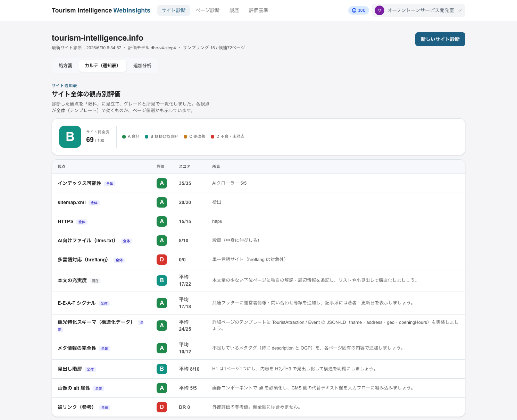Click the インデックス可能性 row label
517x420 pixels.
[x=80, y=183]
